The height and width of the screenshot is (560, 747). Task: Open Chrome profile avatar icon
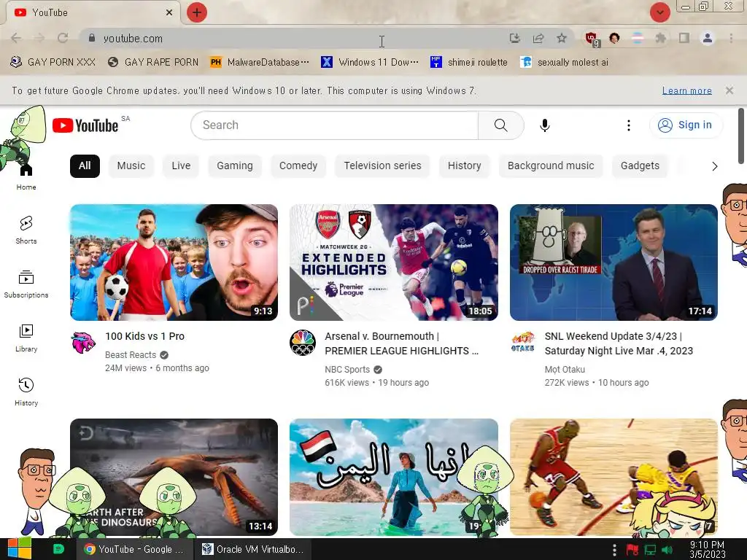[x=708, y=38]
